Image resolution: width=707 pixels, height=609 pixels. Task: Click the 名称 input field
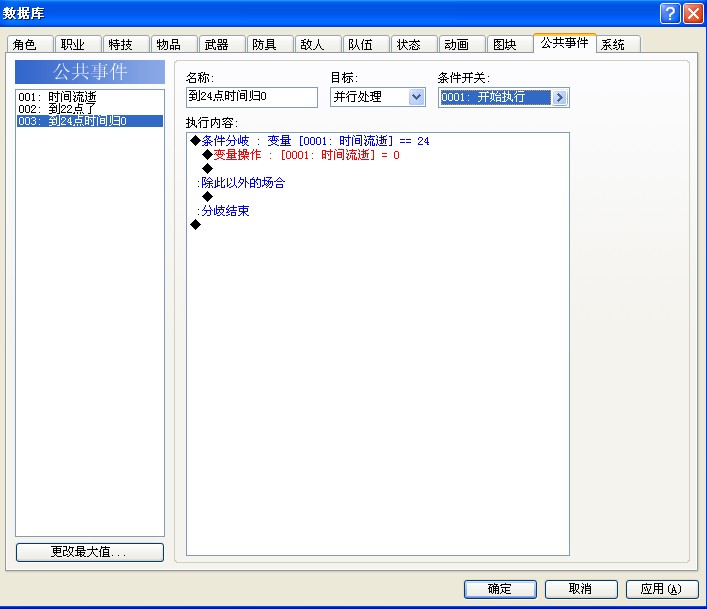252,97
